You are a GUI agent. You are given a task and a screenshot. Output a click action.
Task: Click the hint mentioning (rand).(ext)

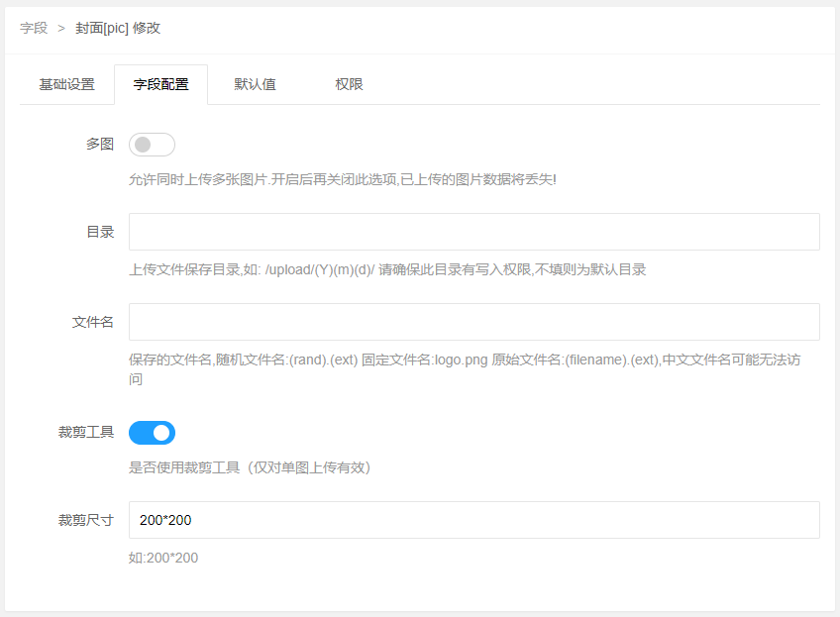[465, 369]
